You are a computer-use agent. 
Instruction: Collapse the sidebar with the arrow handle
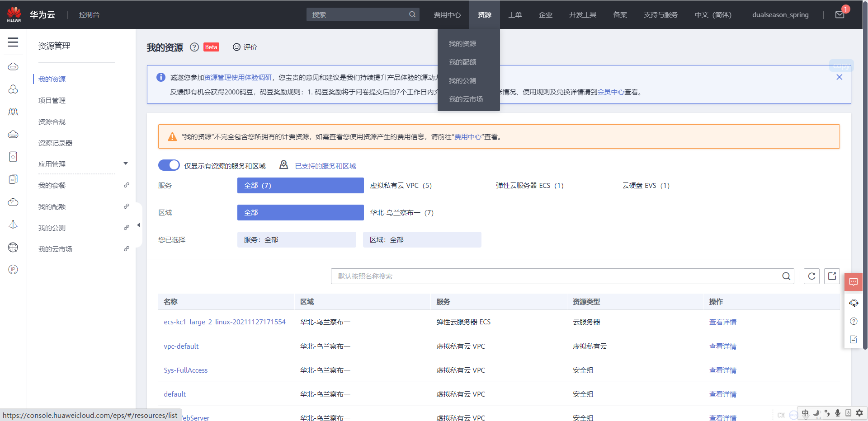click(139, 225)
